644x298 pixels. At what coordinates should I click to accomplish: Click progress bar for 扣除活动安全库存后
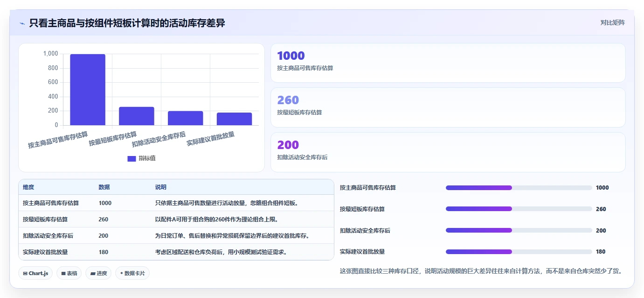[x=519, y=230]
